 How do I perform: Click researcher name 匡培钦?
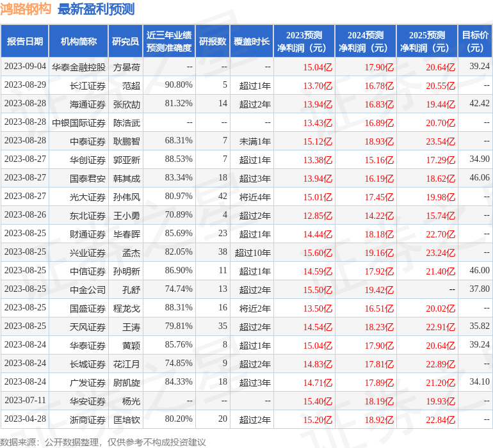[x=127, y=420]
